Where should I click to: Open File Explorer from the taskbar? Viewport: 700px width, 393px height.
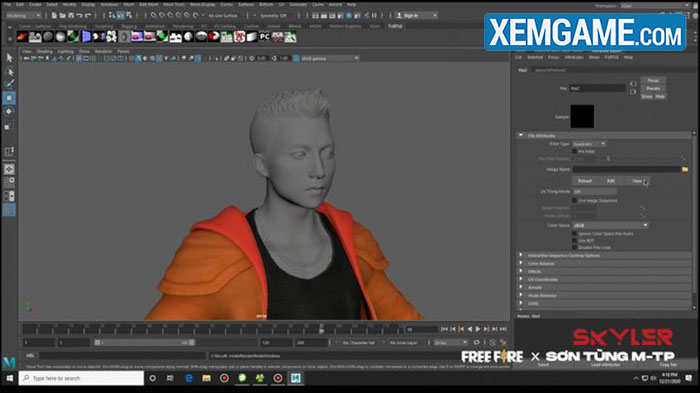pyautogui.click(x=206, y=378)
